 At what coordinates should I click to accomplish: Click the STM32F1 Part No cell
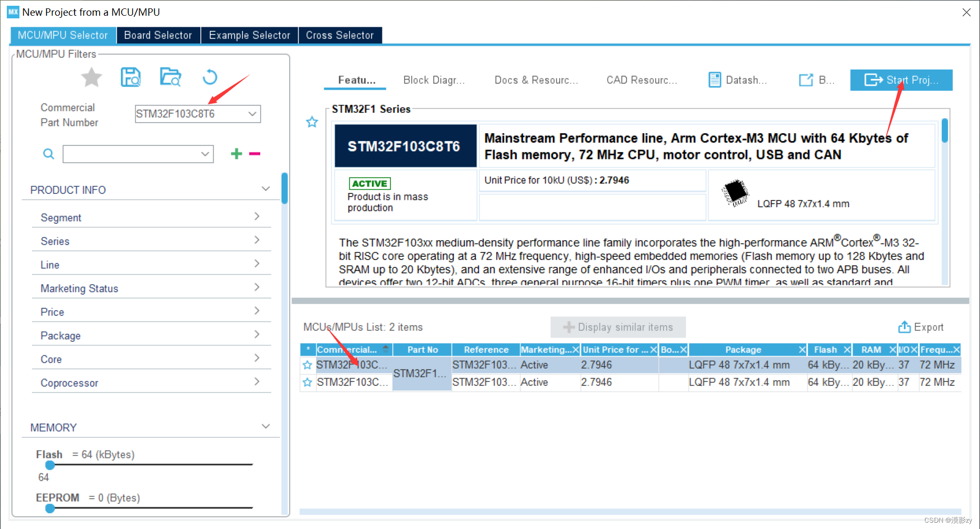point(422,373)
